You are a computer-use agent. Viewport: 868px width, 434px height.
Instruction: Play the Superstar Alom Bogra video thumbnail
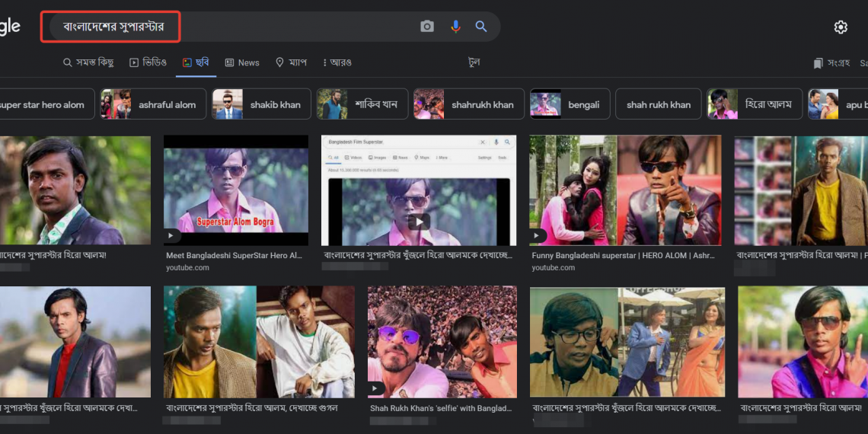(236, 190)
